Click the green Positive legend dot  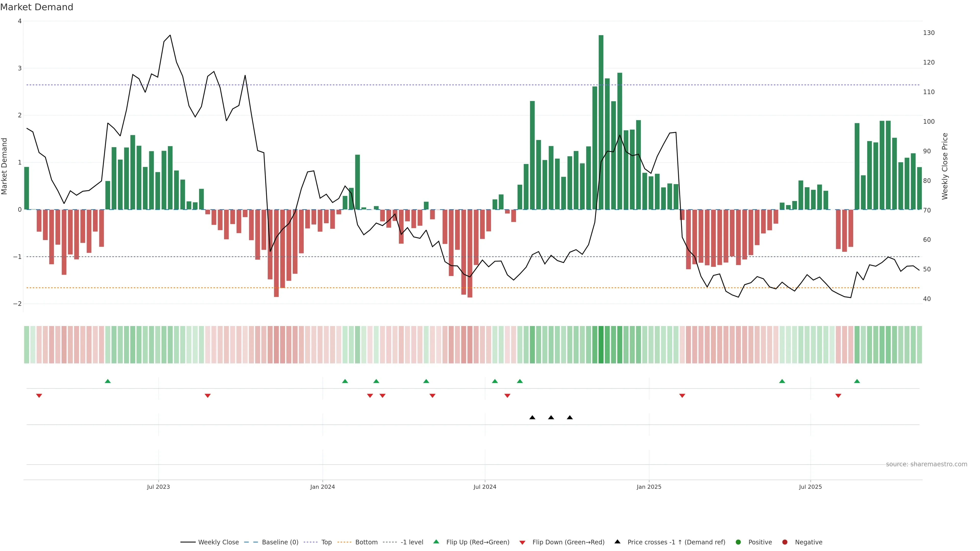(738, 542)
